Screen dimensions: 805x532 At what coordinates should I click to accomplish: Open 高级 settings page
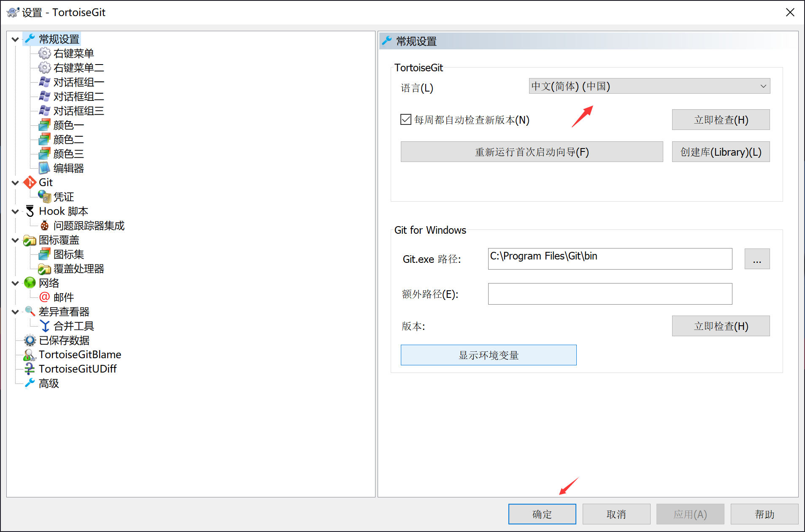point(49,383)
